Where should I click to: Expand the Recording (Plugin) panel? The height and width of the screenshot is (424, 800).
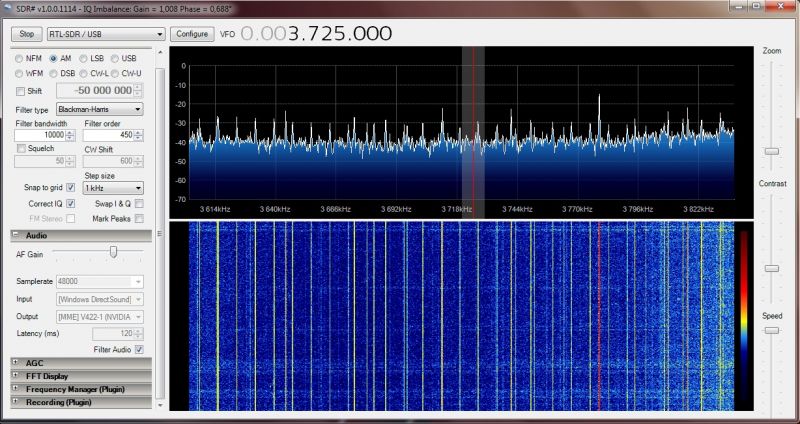click(16, 402)
